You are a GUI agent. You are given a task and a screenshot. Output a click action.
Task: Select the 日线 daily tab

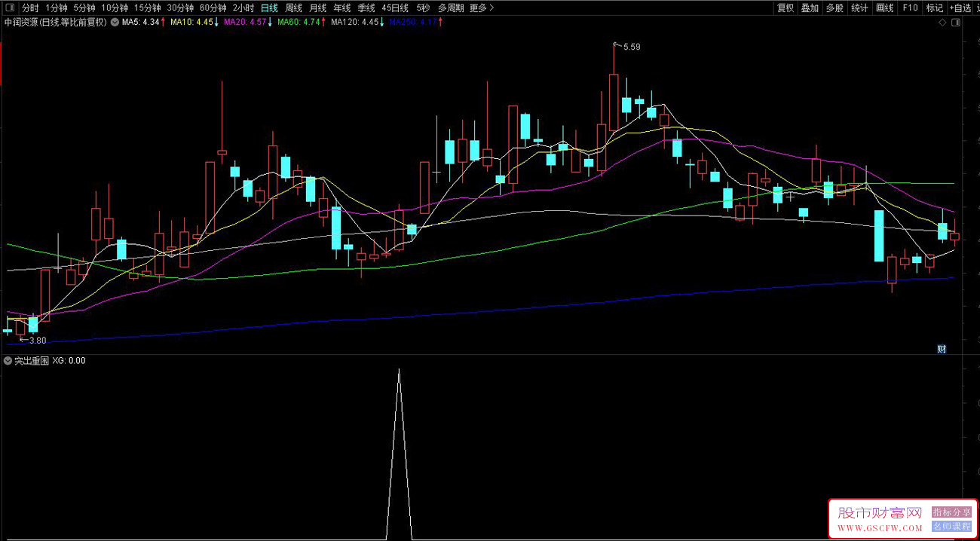tap(269, 8)
